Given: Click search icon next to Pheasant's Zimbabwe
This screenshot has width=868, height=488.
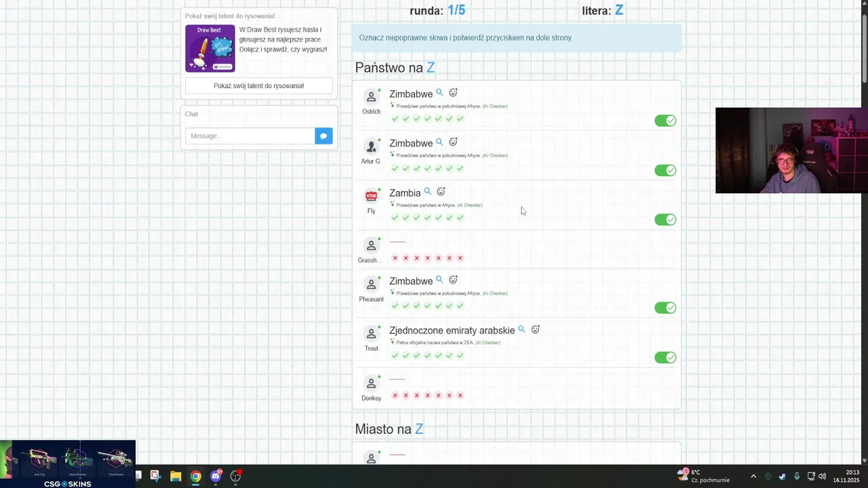Looking at the screenshot, I should 439,280.
